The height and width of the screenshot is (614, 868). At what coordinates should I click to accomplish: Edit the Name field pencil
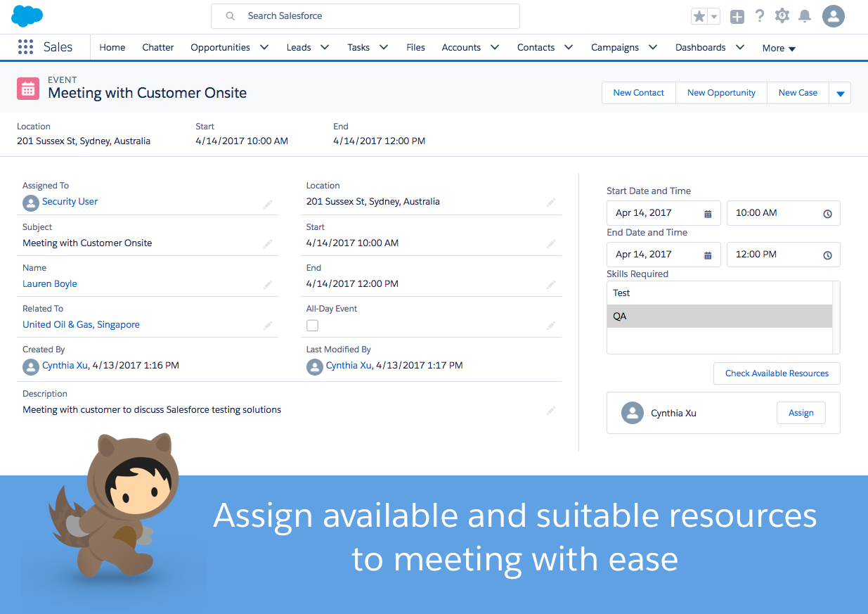coord(268,285)
